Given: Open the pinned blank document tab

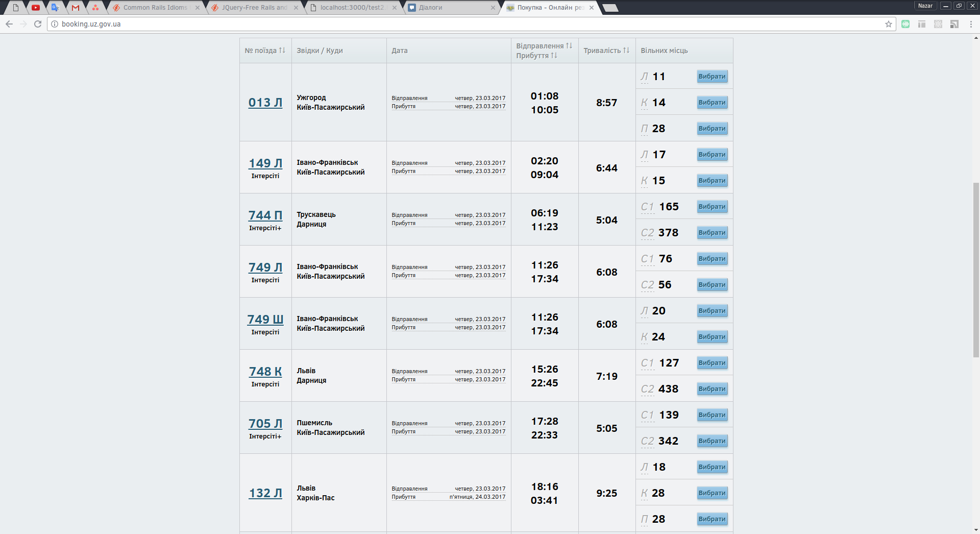Looking at the screenshot, I should [x=16, y=8].
